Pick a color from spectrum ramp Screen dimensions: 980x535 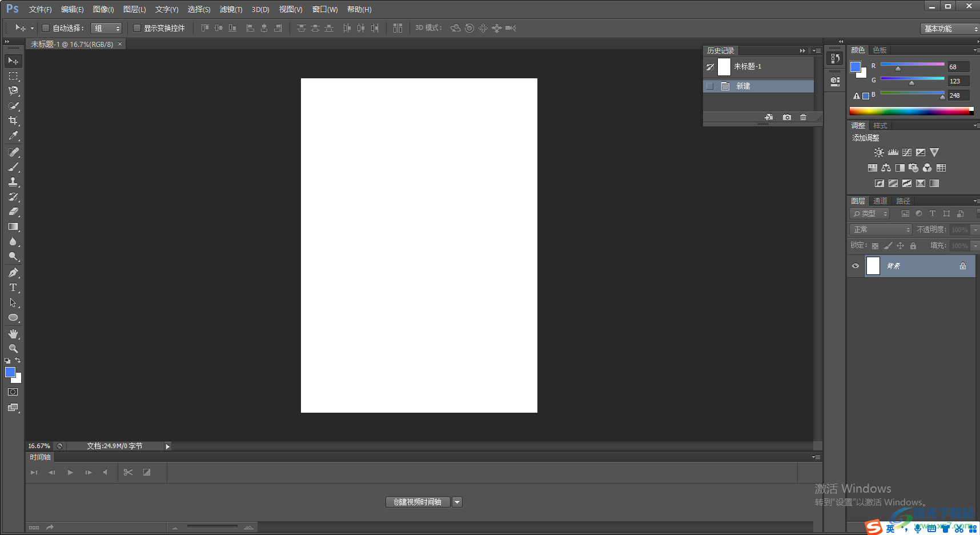911,111
